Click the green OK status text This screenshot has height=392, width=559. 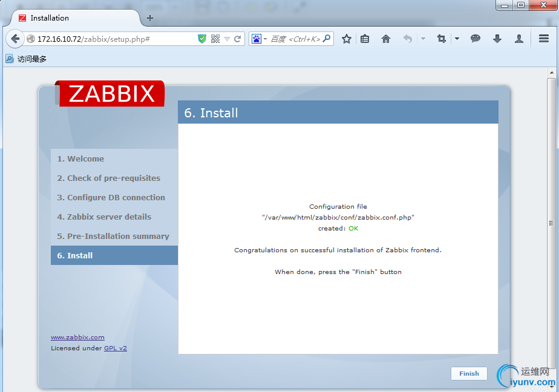pos(353,228)
